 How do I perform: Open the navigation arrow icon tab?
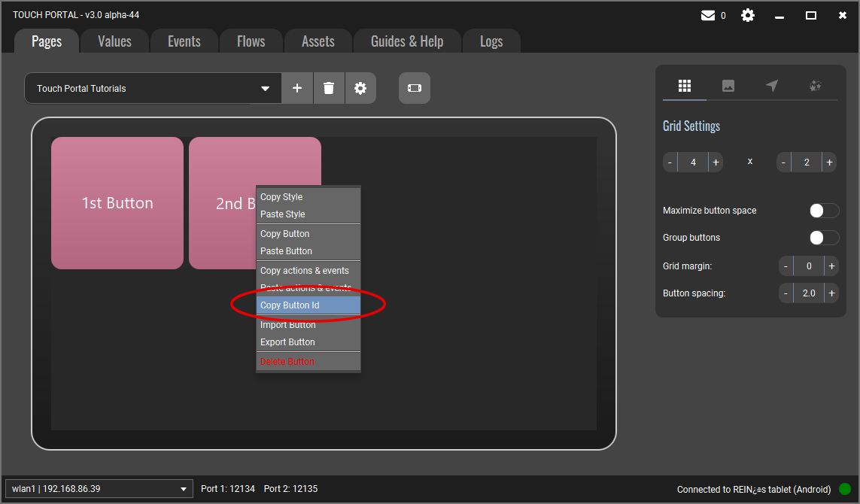pyautogui.click(x=772, y=86)
